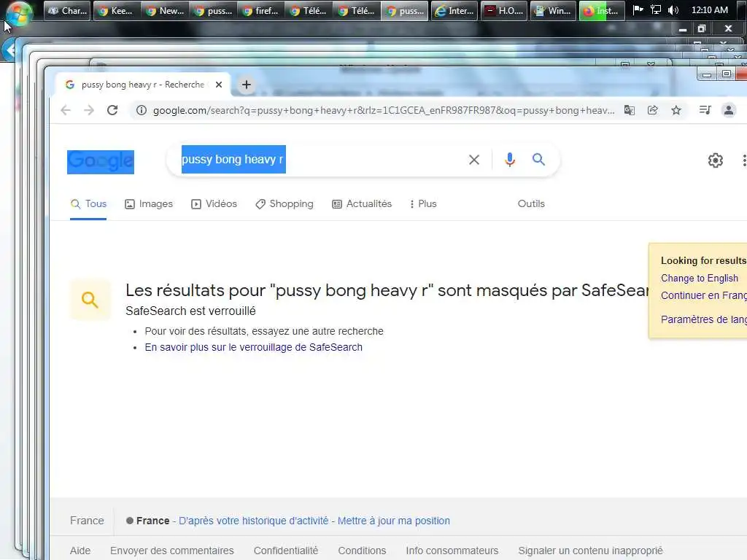The image size is (747, 560).
Task: Go back to previous page
Action: [66, 111]
